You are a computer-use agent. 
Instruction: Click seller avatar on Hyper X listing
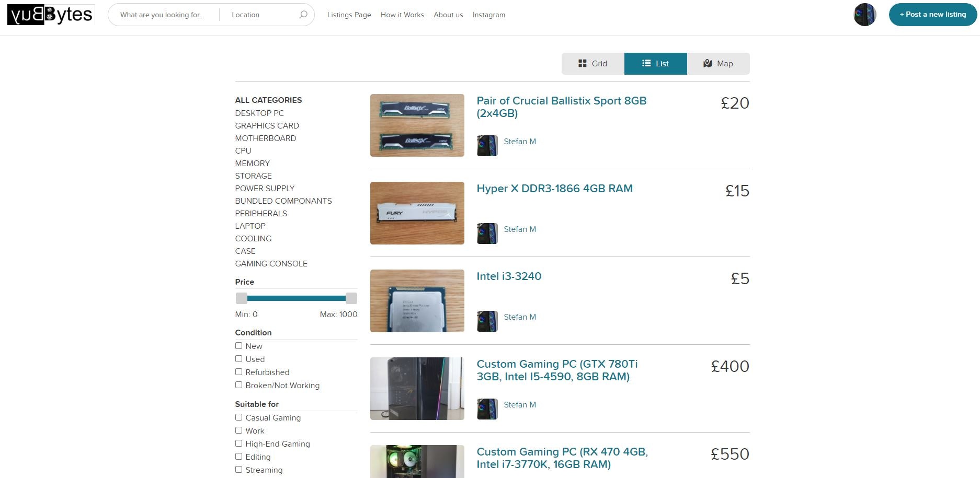point(487,234)
